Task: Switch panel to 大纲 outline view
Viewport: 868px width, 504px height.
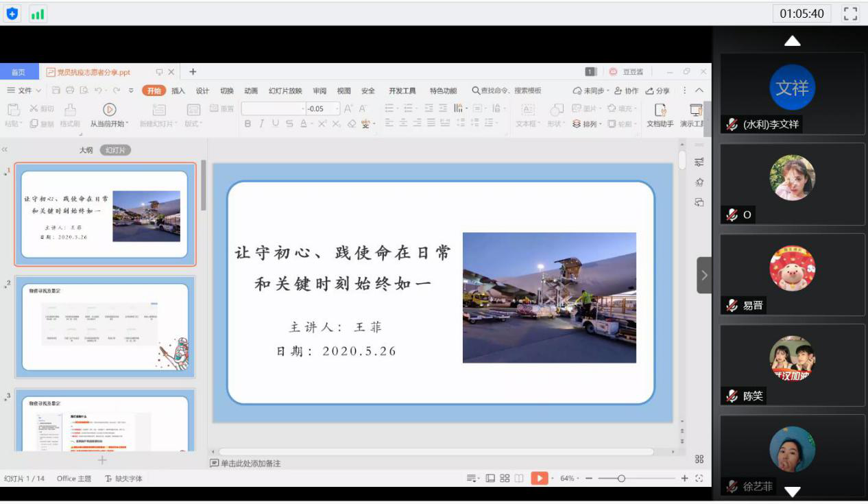Action: pyautogui.click(x=86, y=150)
